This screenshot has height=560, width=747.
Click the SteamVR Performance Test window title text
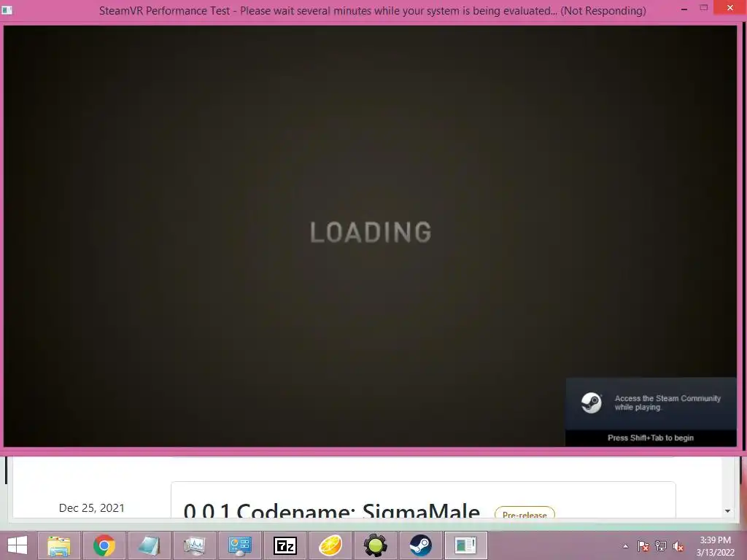(373, 10)
